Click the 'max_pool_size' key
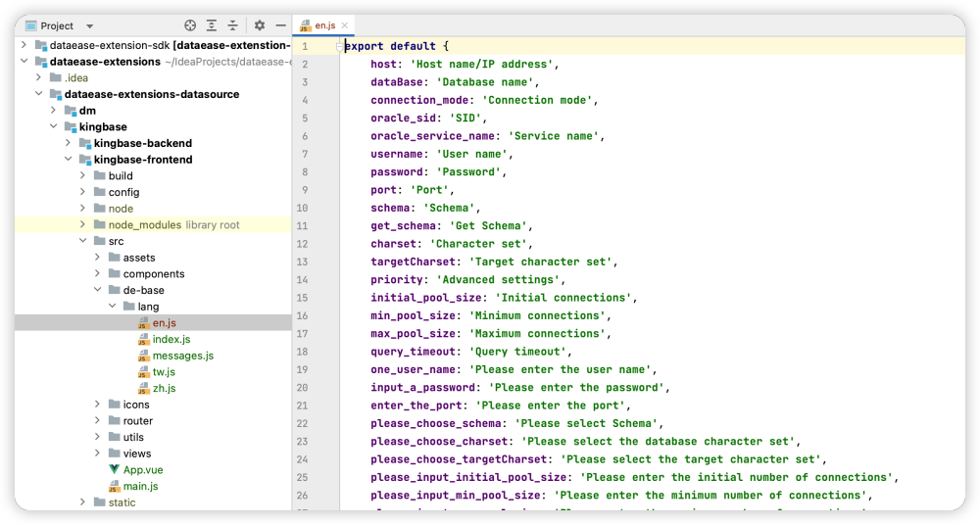Viewport: 980px width, 525px height. pyautogui.click(x=414, y=333)
